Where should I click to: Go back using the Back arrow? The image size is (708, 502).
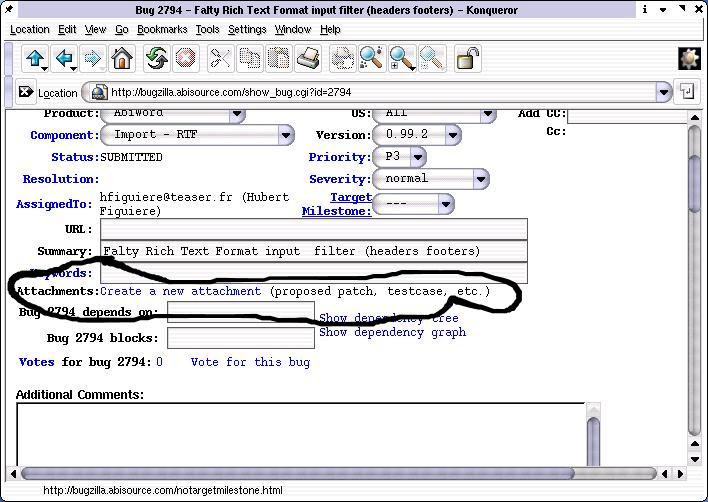(x=65, y=59)
